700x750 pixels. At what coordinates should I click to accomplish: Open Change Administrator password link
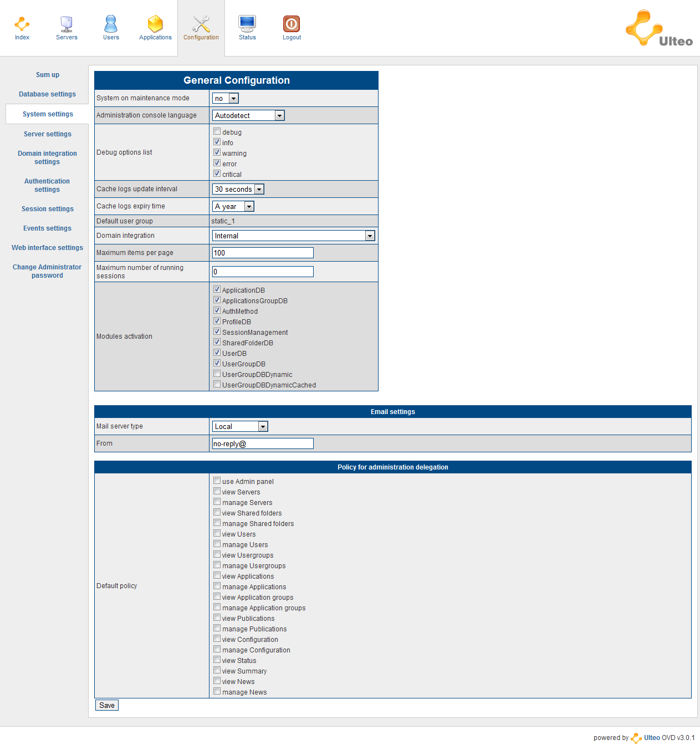tap(47, 271)
